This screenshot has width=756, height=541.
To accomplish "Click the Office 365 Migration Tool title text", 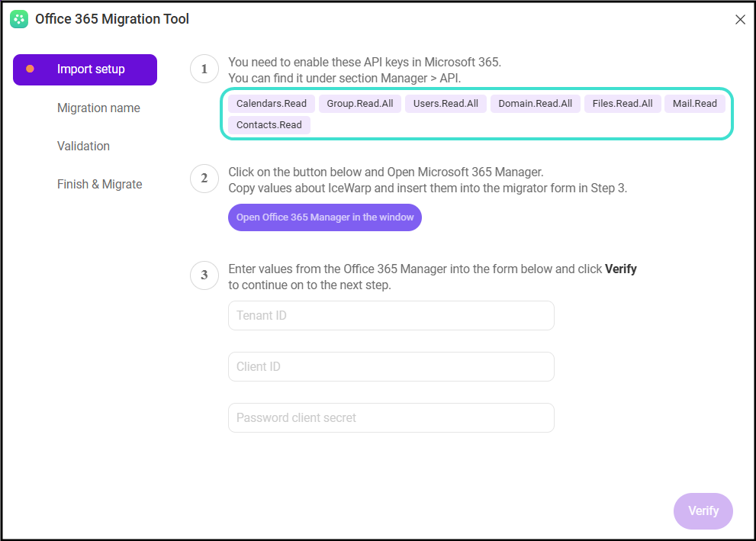I will click(x=112, y=19).
